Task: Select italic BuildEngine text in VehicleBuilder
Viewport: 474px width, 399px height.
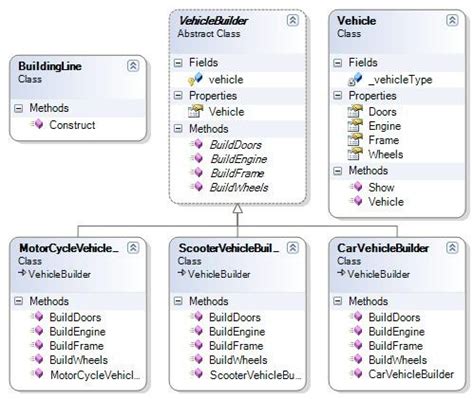Action: (238, 159)
